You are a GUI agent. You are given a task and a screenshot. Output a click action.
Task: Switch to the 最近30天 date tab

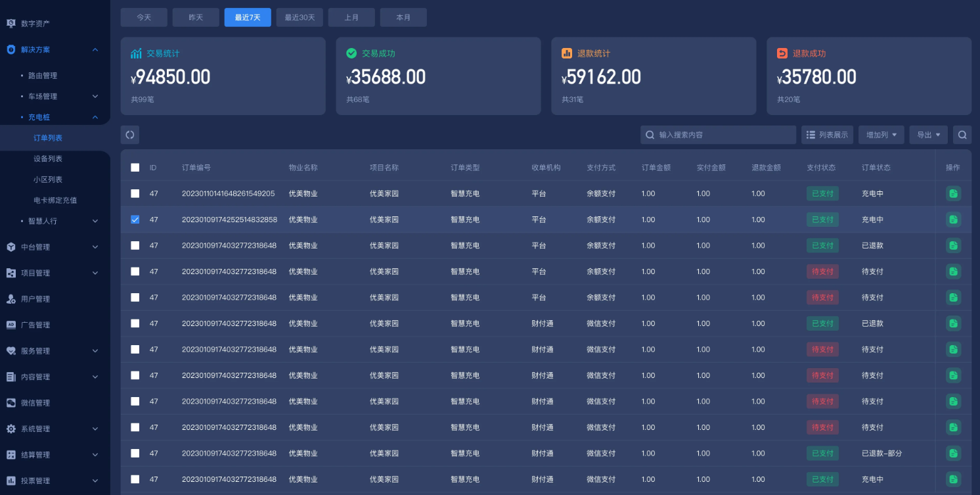pyautogui.click(x=300, y=18)
